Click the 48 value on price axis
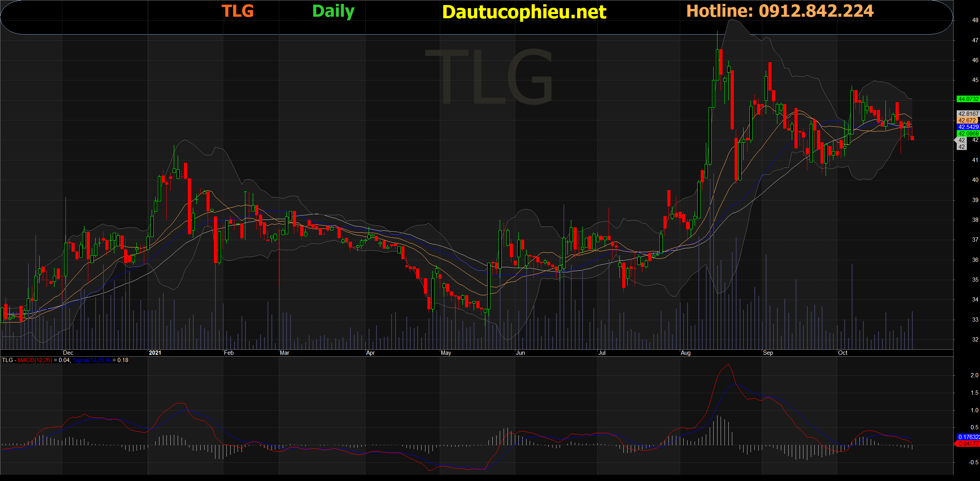The image size is (980, 481). pos(975,20)
